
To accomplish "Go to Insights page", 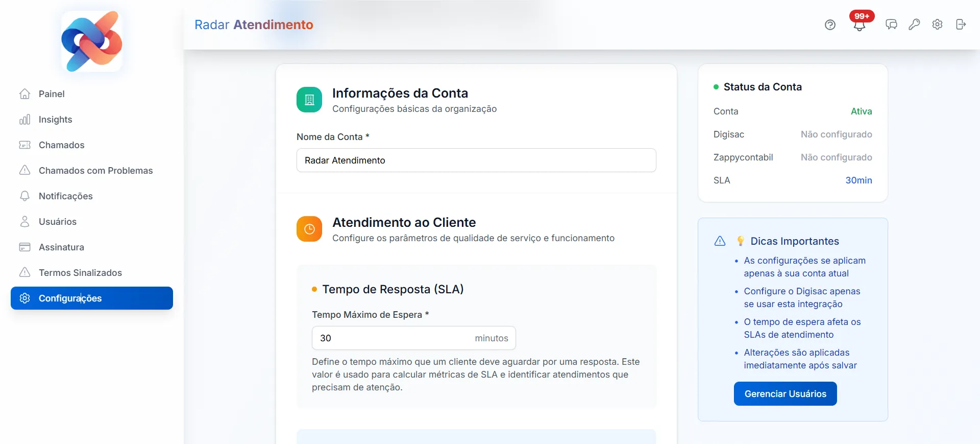I will [92, 120].
